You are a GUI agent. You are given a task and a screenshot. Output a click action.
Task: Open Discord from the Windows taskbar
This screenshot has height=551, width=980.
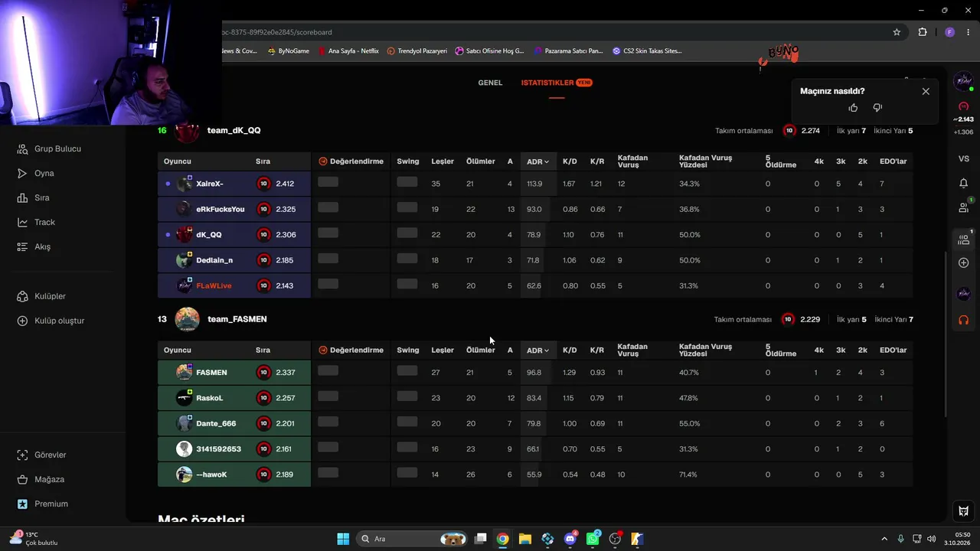point(570,539)
